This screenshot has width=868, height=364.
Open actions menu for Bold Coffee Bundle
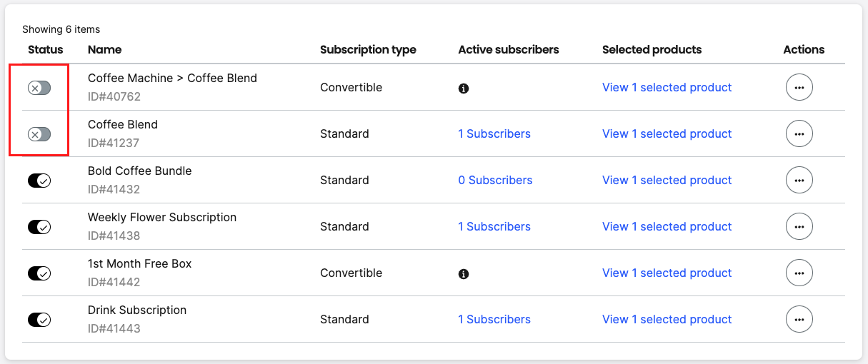pos(799,180)
